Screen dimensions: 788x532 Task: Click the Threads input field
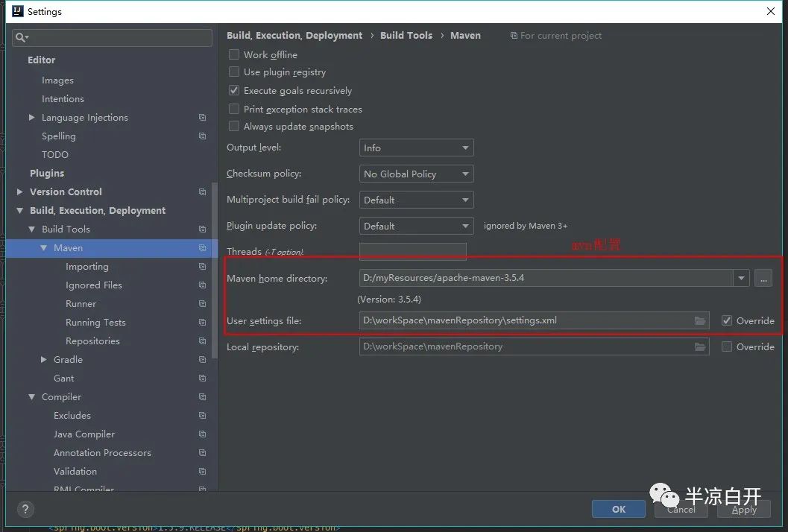412,251
